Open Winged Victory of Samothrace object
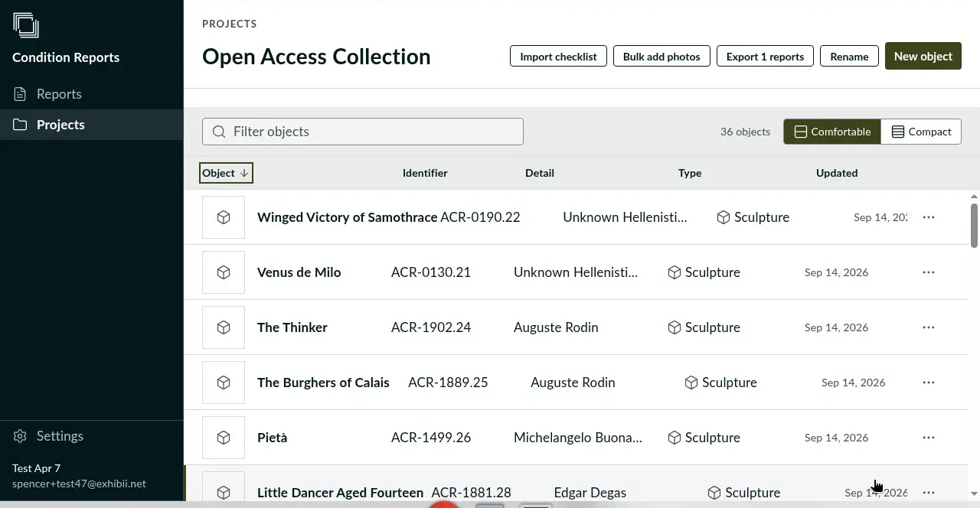 [347, 217]
